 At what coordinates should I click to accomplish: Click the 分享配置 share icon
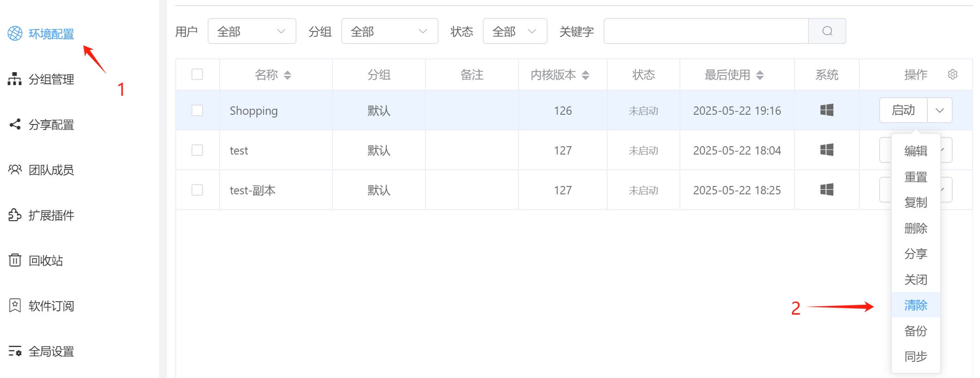[15, 124]
